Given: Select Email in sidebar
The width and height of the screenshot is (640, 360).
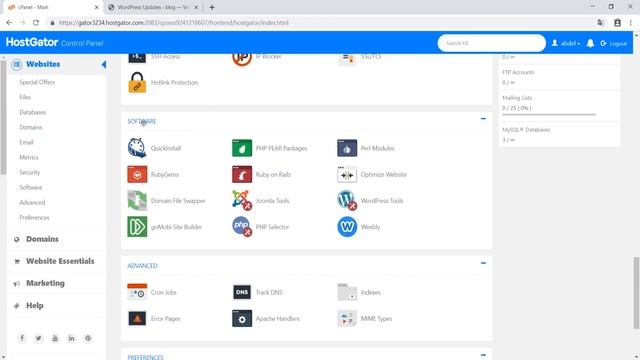Looking at the screenshot, I should pyautogui.click(x=26, y=142).
